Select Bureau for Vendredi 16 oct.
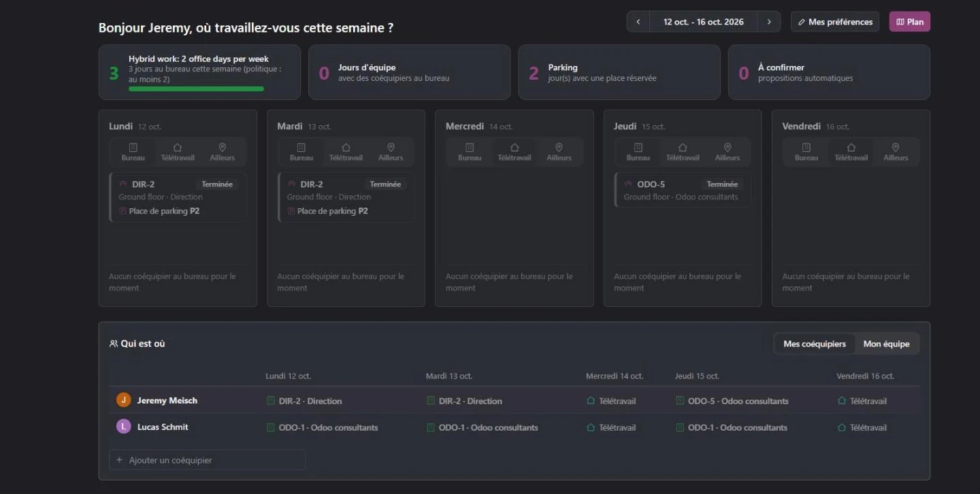This screenshot has height=494, width=980. (x=806, y=152)
